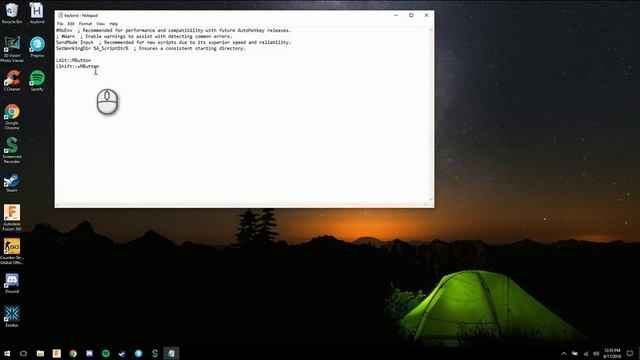Select the active Notepad taskbar button
The image size is (640, 360).
click(x=171, y=353)
